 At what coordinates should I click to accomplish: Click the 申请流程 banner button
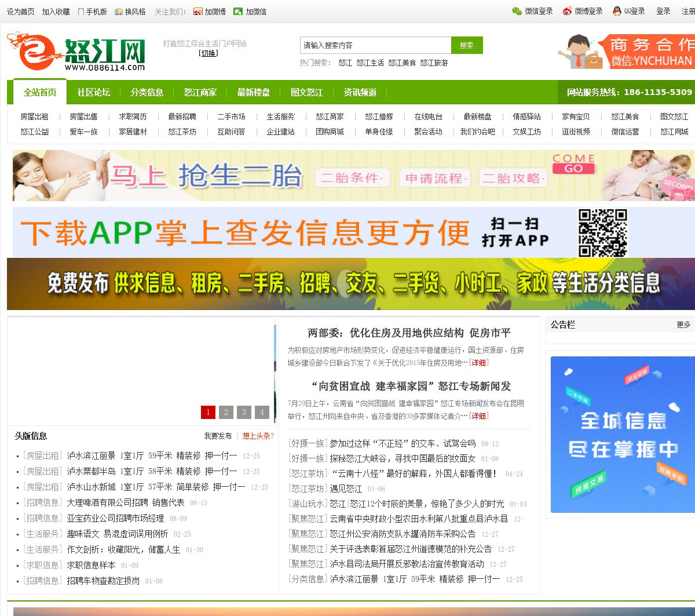[434, 178]
